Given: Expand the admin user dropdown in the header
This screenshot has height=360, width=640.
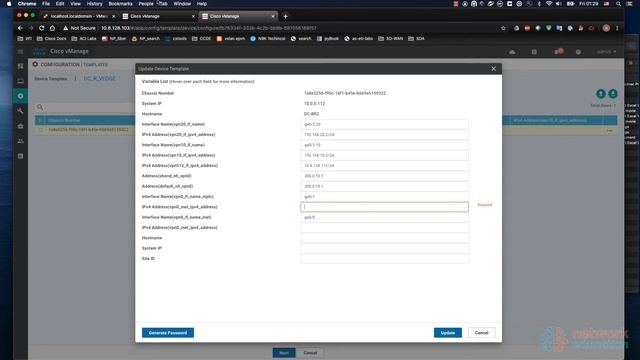Looking at the screenshot, I should tap(606, 52).
